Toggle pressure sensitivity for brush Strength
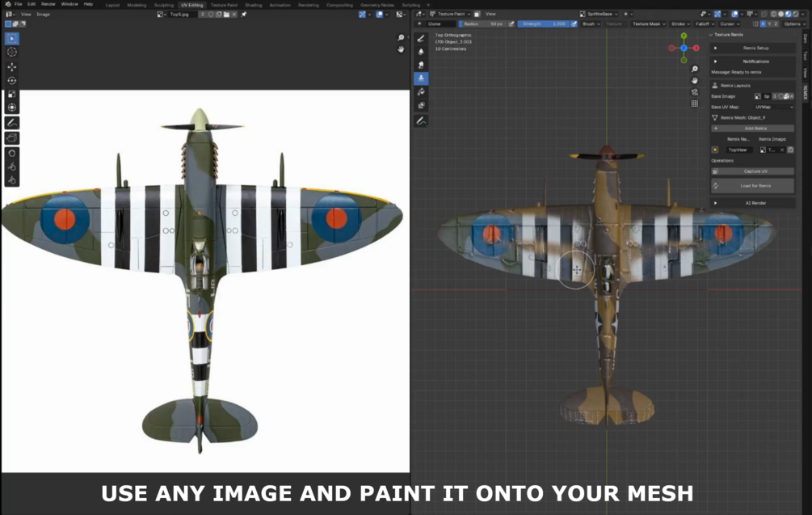The width and height of the screenshot is (812, 515). click(574, 23)
